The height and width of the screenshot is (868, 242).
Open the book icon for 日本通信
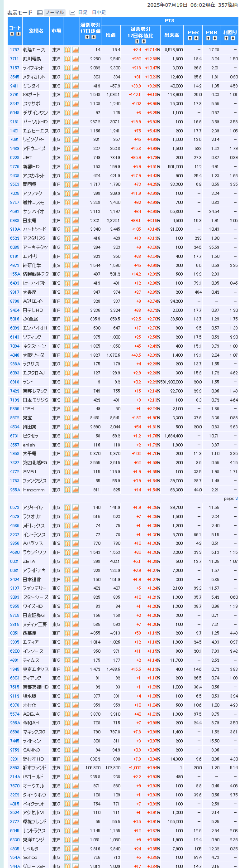[67, 579]
